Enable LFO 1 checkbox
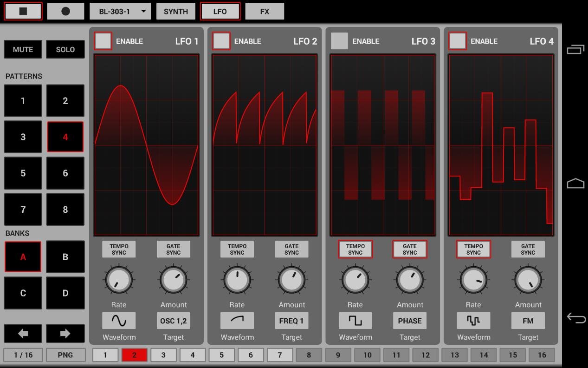Screen dimensions: 588x368 coord(103,41)
